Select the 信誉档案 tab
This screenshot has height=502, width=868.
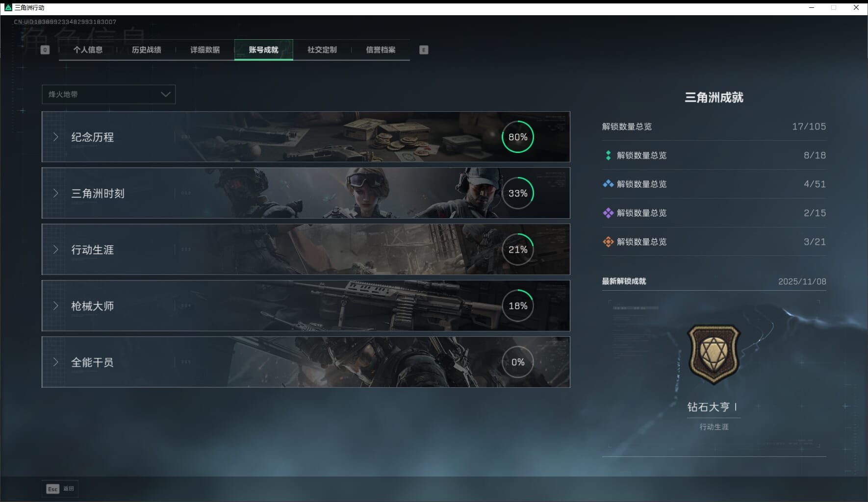click(x=381, y=50)
